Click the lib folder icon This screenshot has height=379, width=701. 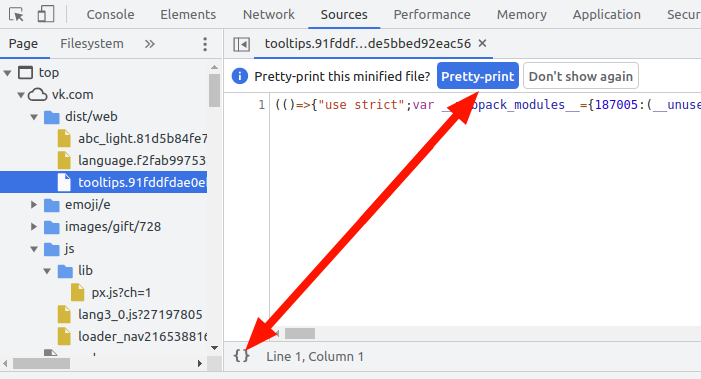65,271
